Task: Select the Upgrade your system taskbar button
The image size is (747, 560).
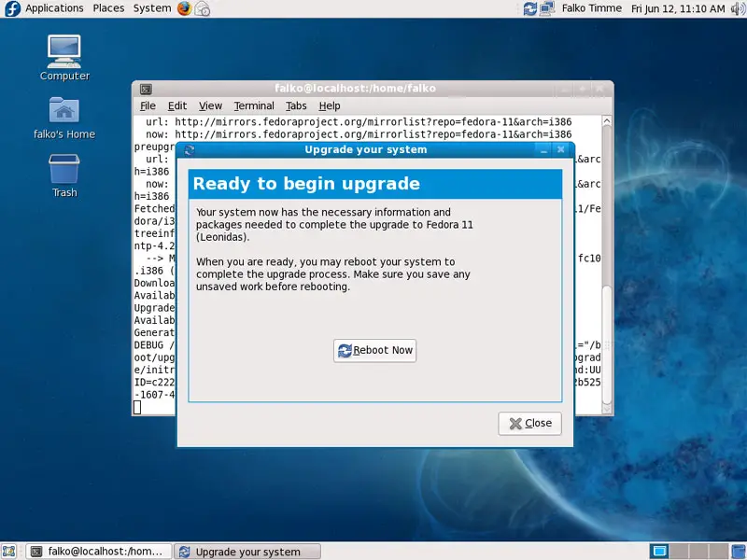Action: tap(247, 552)
